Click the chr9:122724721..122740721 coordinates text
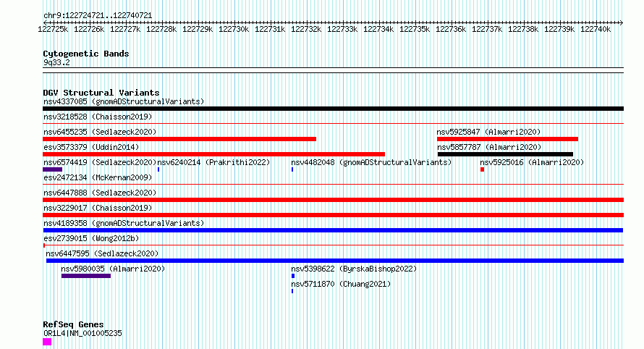Viewport: 644px width, 349px height. pyautogui.click(x=98, y=16)
